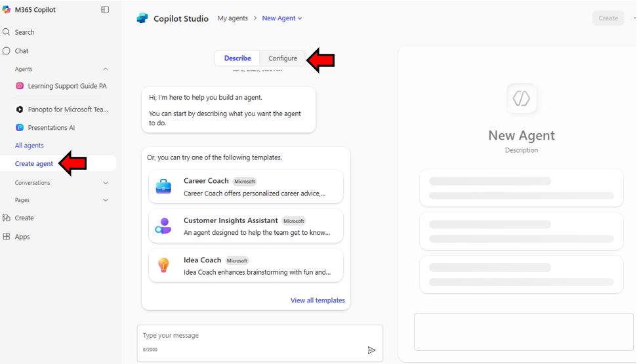637x364 pixels.
Task: Click the Chat bubble icon
Action: pyautogui.click(x=6, y=51)
